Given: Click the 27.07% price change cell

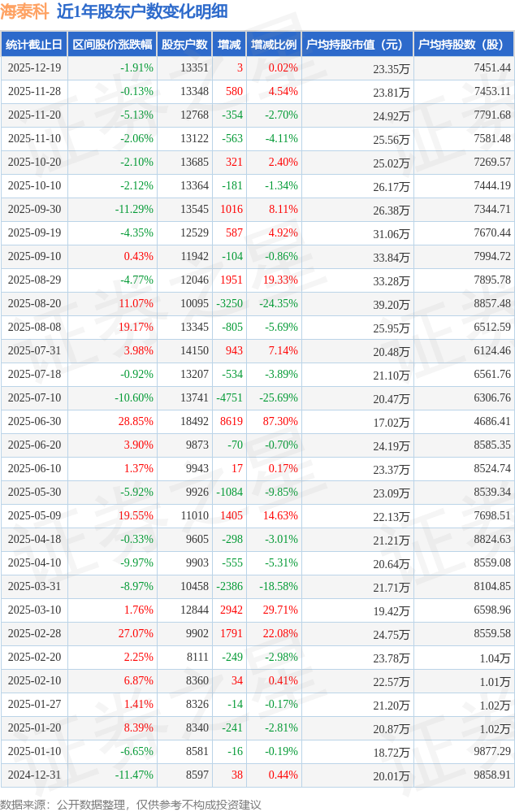Looking at the screenshot, I should (x=136, y=634).
